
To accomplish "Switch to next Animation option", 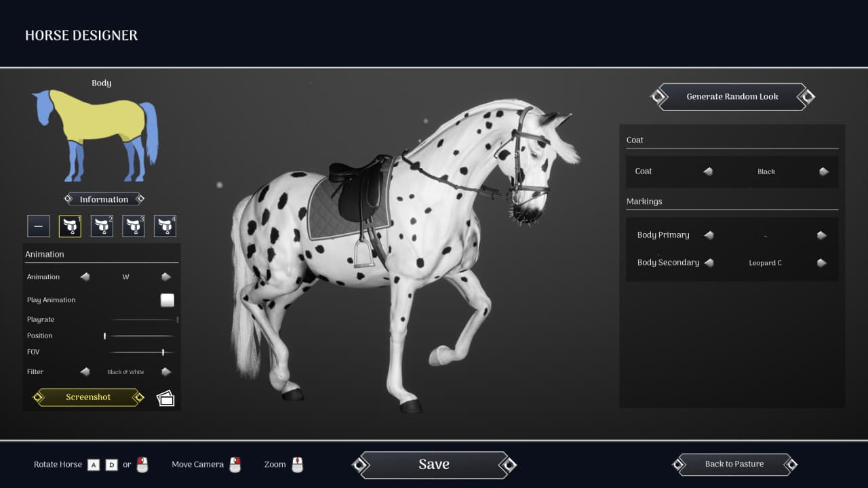I will 165,277.
